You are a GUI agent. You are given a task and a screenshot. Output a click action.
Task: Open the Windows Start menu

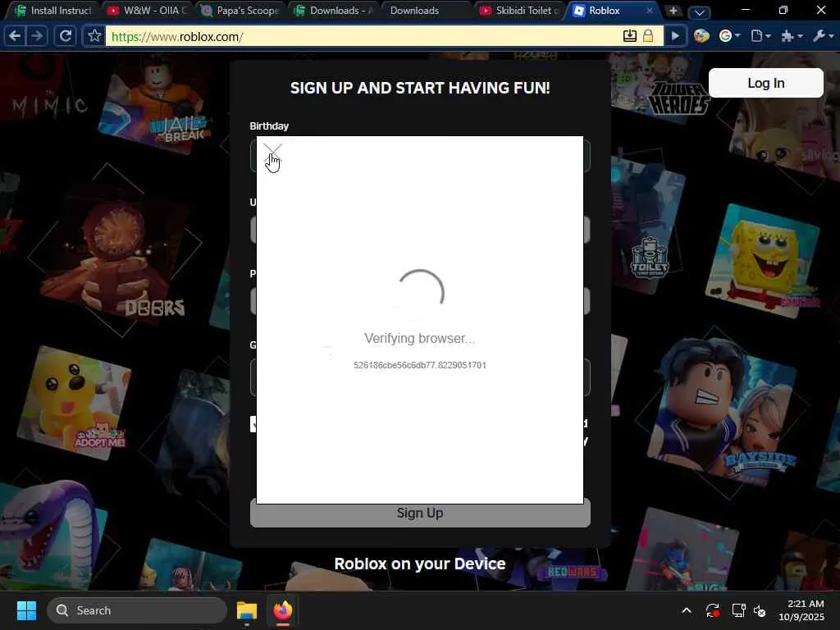[26, 610]
